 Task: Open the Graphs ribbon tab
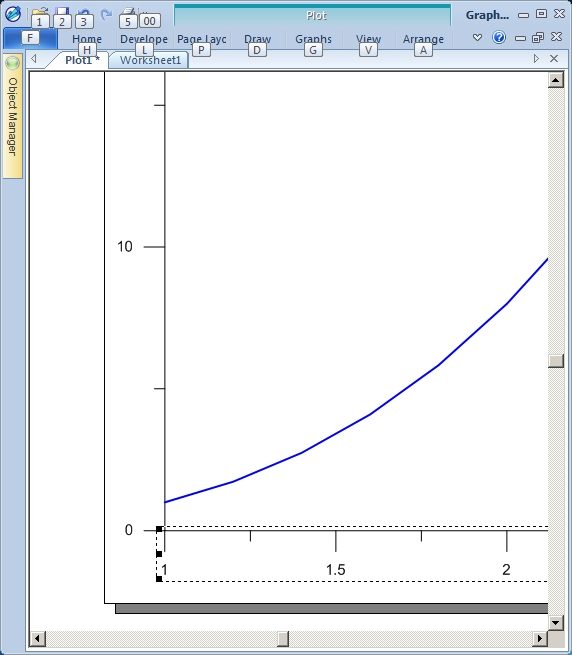313,39
